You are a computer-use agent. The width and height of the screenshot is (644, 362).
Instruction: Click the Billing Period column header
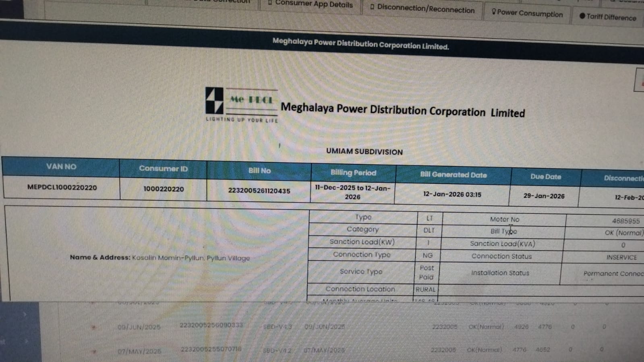353,173
